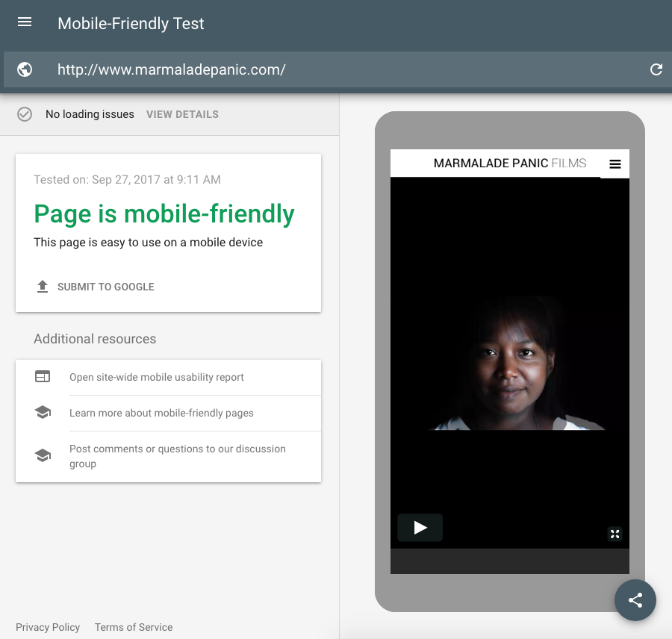Open the share floating action button

pos(635,600)
